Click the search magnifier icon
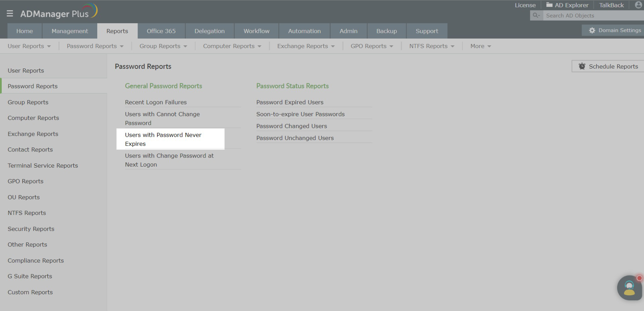Screen dimensions: 644x311 coord(536,15)
